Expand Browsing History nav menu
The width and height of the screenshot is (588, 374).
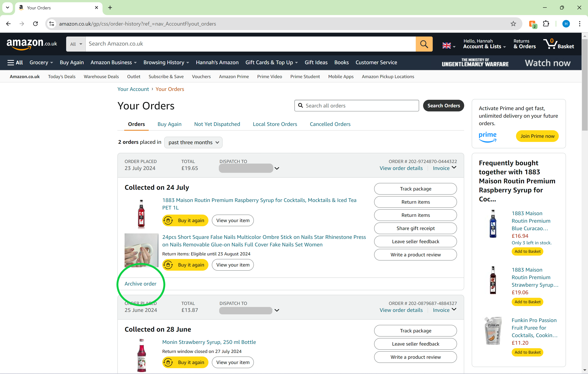pyautogui.click(x=166, y=63)
